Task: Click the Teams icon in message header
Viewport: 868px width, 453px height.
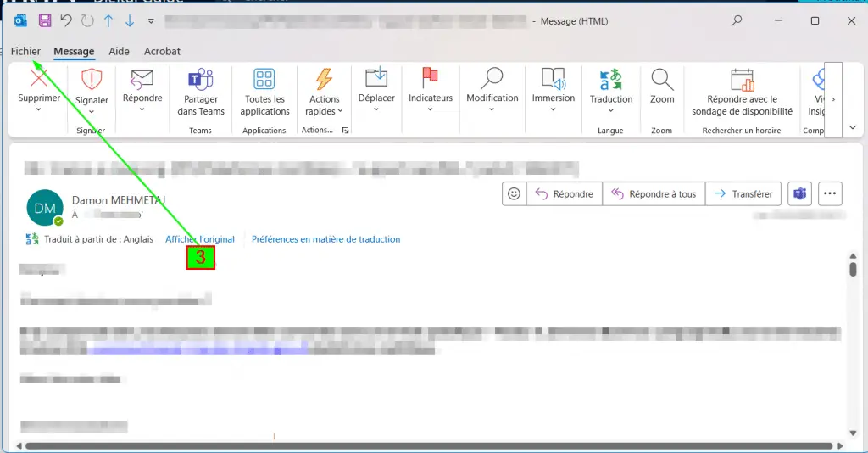Action: point(799,193)
